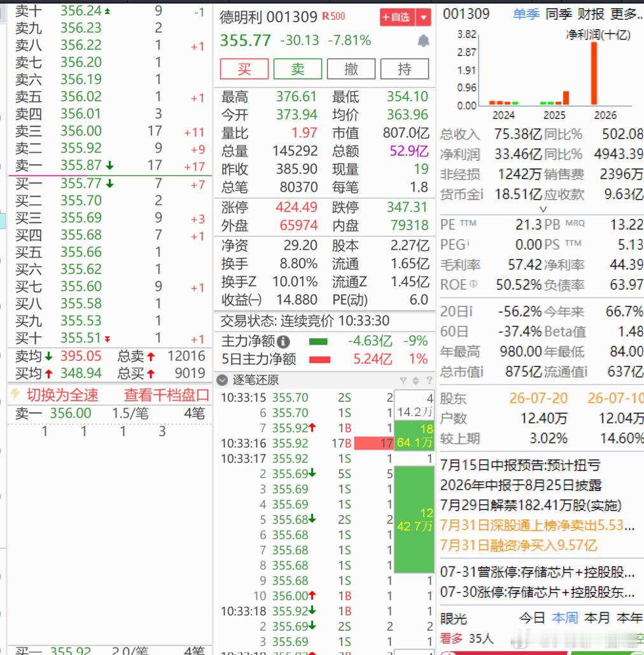
Task: Click the 总买 9019 total value
Action: [190, 373]
